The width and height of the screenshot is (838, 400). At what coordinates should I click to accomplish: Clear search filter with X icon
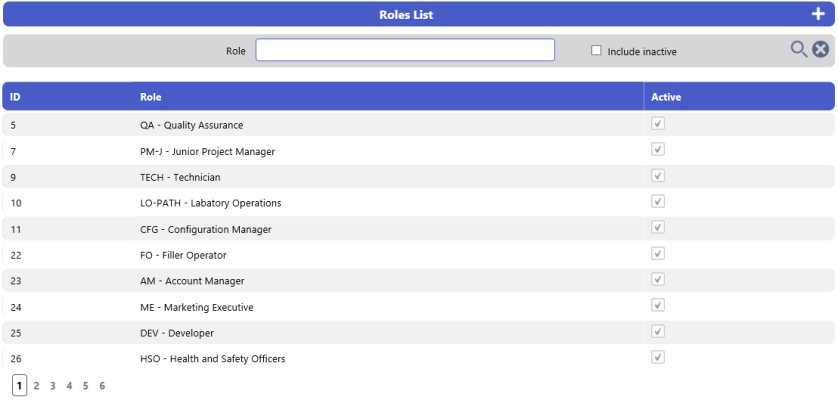click(820, 50)
